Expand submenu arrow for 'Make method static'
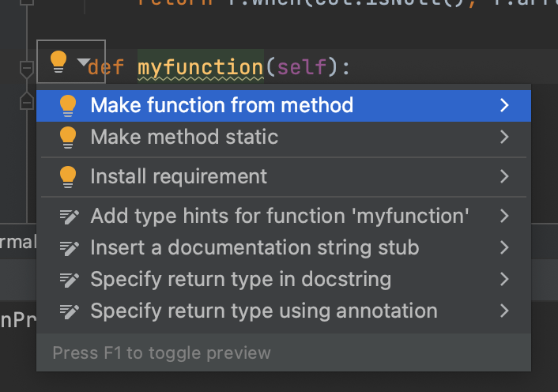Screen dimensions: 558x392 (x=504, y=137)
